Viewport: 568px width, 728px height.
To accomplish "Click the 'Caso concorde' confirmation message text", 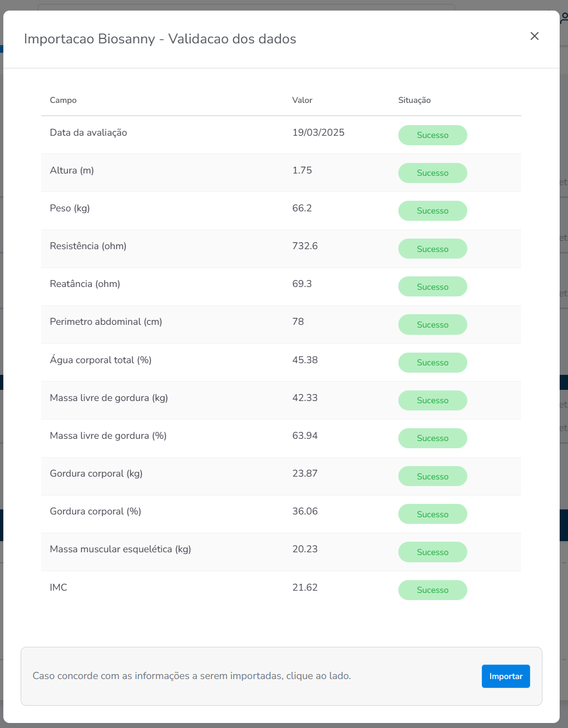I will tap(191, 676).
